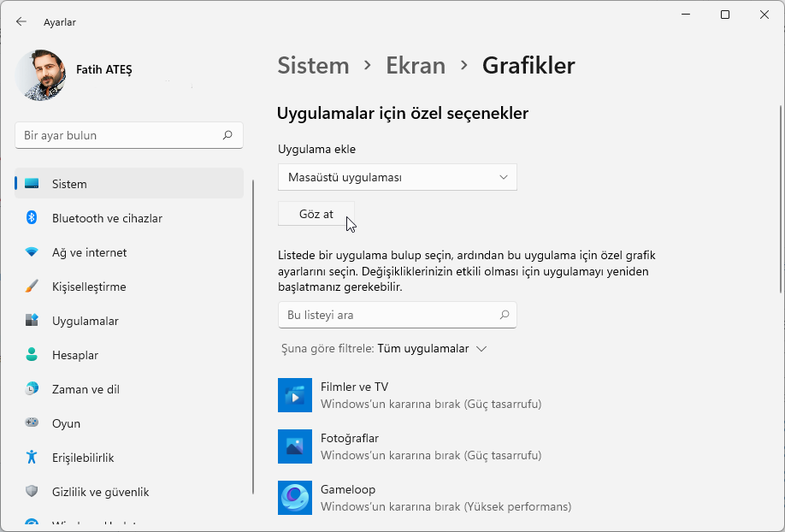Click the Gizlilik ve güvenlik shield icon

(x=32, y=492)
